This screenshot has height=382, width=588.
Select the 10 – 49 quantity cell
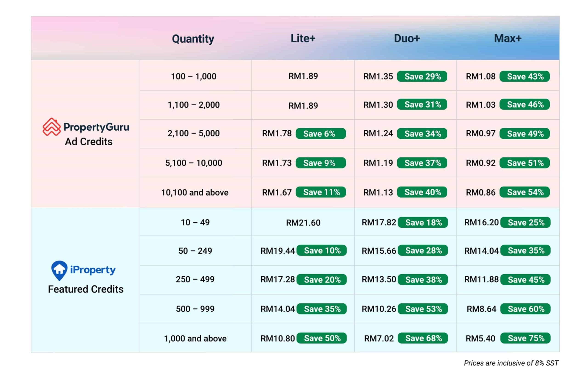195,222
